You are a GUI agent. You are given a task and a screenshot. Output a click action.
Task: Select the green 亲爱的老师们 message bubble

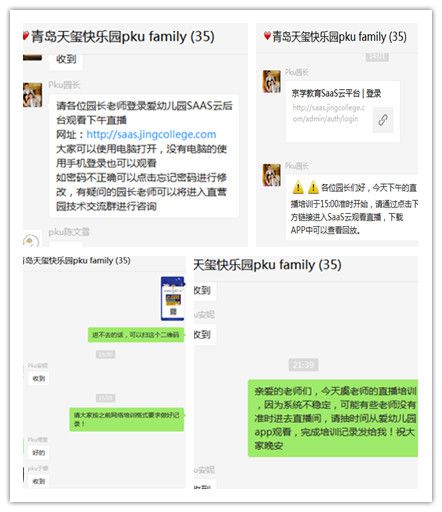333,418
